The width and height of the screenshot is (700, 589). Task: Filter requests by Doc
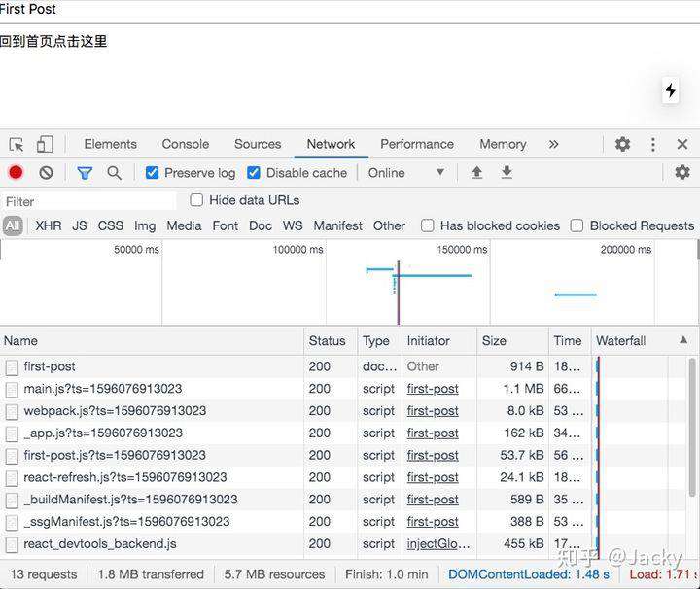(261, 225)
